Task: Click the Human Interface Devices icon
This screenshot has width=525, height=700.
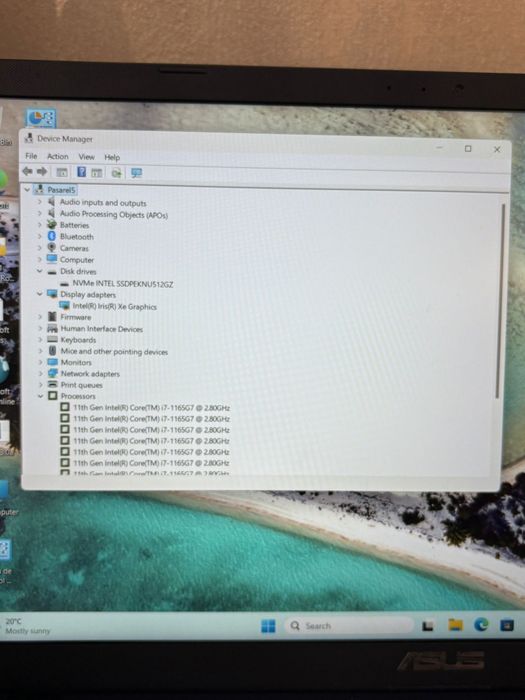Action: click(x=52, y=328)
